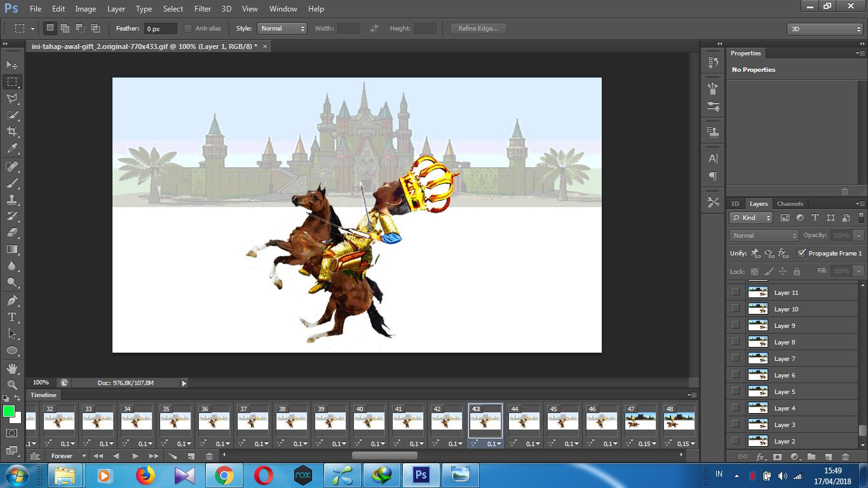The image size is (868, 488).
Task: Show Layer 11 visibility
Action: [736, 292]
